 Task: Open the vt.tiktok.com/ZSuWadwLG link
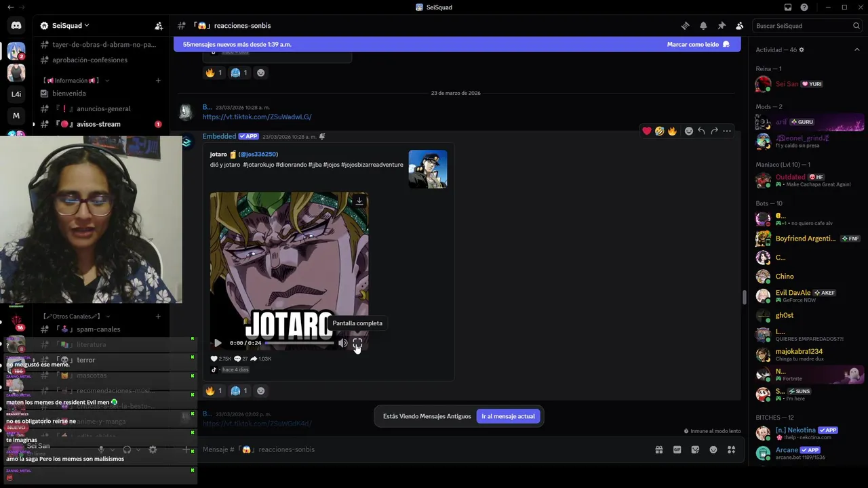pos(257,117)
